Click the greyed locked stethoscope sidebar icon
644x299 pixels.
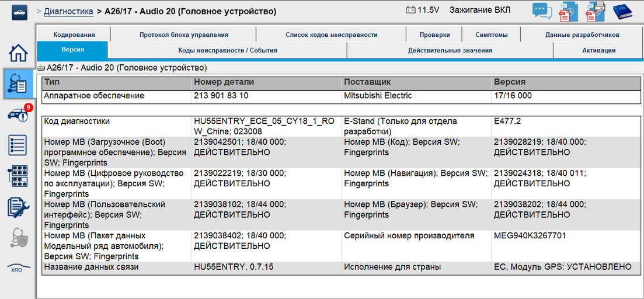(x=19, y=238)
